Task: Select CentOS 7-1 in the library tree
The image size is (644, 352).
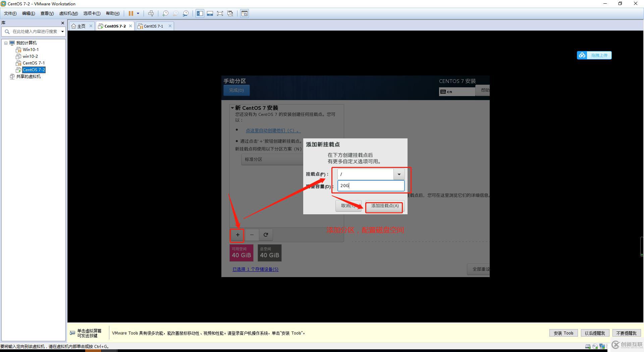Action: pyautogui.click(x=34, y=63)
